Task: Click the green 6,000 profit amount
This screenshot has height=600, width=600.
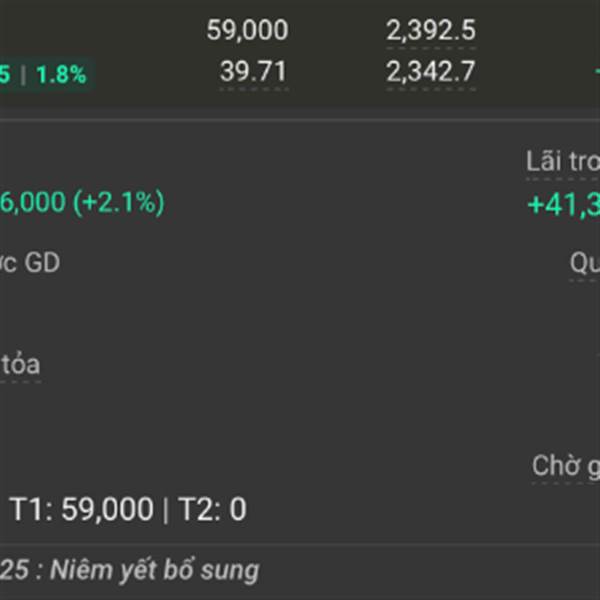Action: tap(33, 202)
